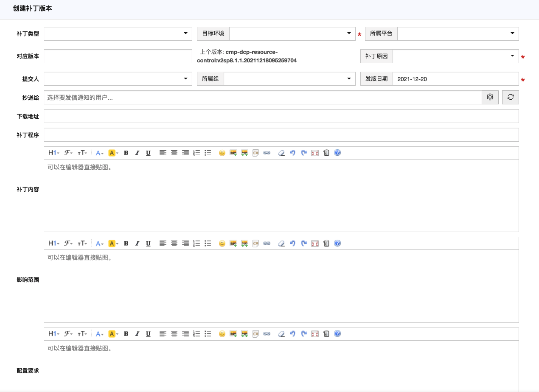Click the clipboard icon in 影响范围 editor
Screen dimensions: 539x392
pyautogui.click(x=326, y=243)
